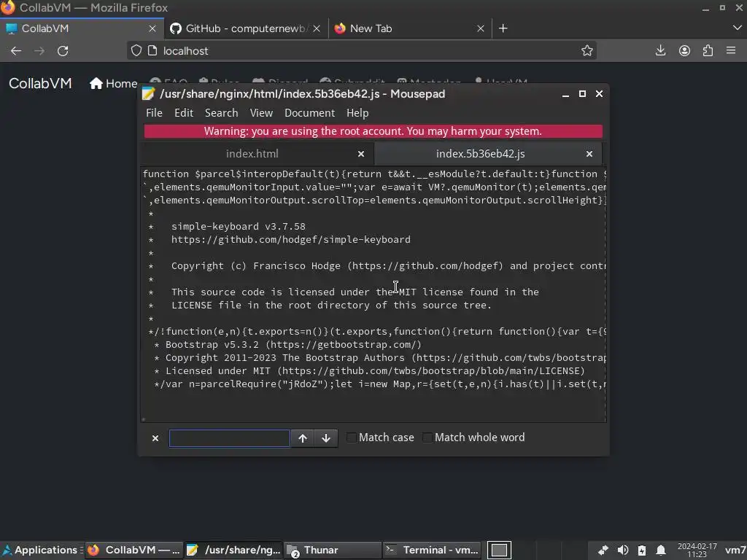This screenshot has width=747, height=560.
Task: Click the vm7 user label in panel
Action: pos(735,550)
